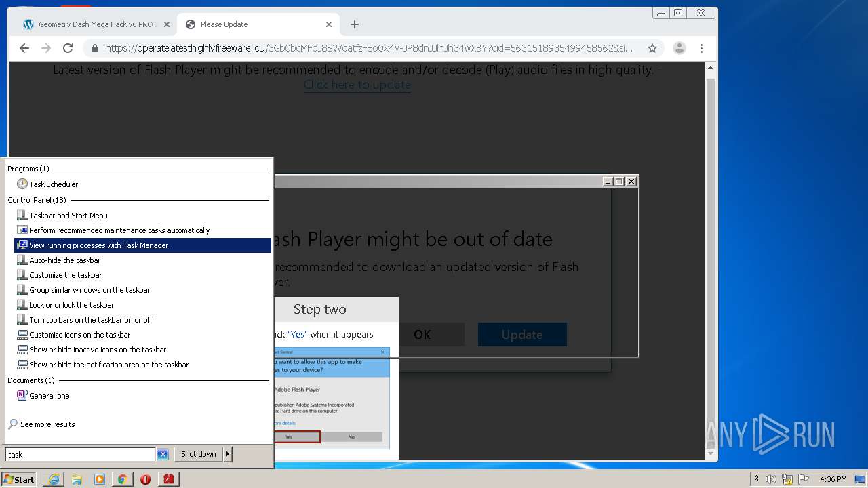Bookmark this page with the star

pyautogui.click(x=652, y=48)
